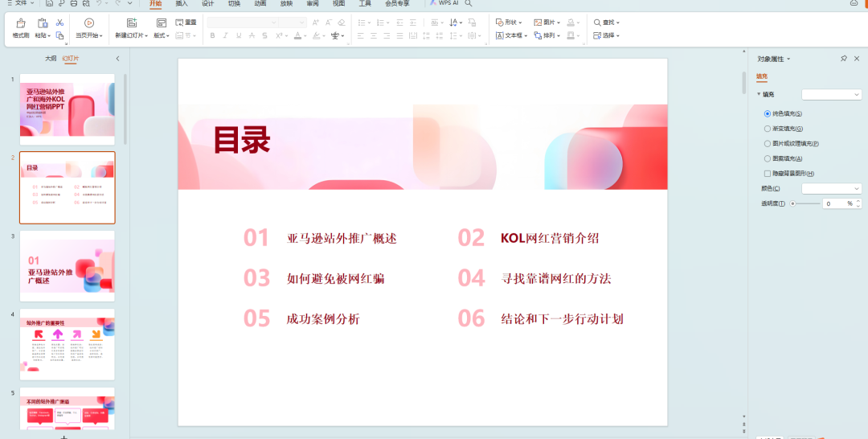Switch to the Transitions (切换) tab
Screen dimensions: 868x439
[234, 3]
